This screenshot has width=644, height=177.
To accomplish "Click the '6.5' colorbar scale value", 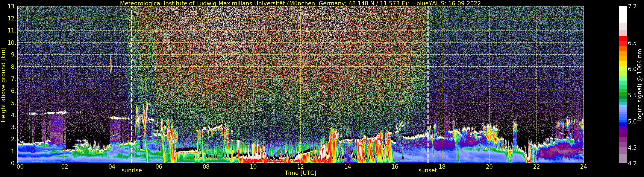I will (632, 43).
